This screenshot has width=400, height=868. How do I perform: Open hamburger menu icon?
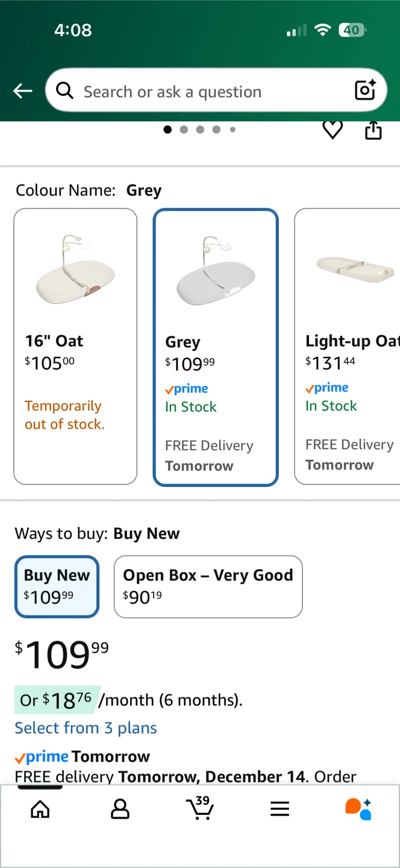pyautogui.click(x=280, y=809)
